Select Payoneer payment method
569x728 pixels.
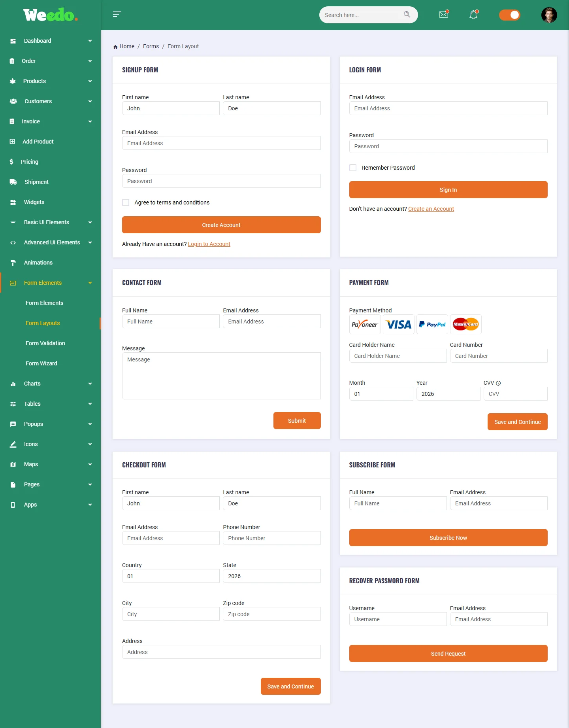[x=365, y=324]
